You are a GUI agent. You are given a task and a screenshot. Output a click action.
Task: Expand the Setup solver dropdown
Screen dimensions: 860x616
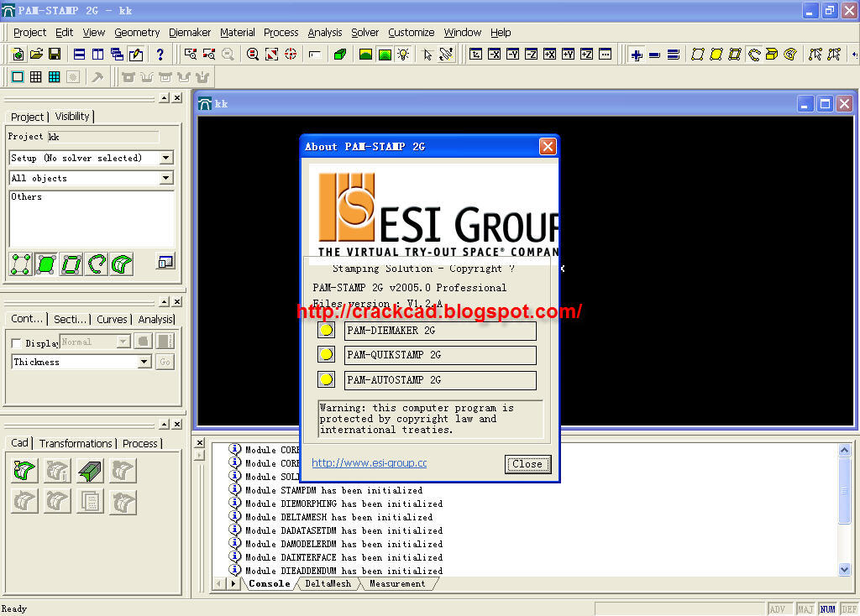[166, 158]
